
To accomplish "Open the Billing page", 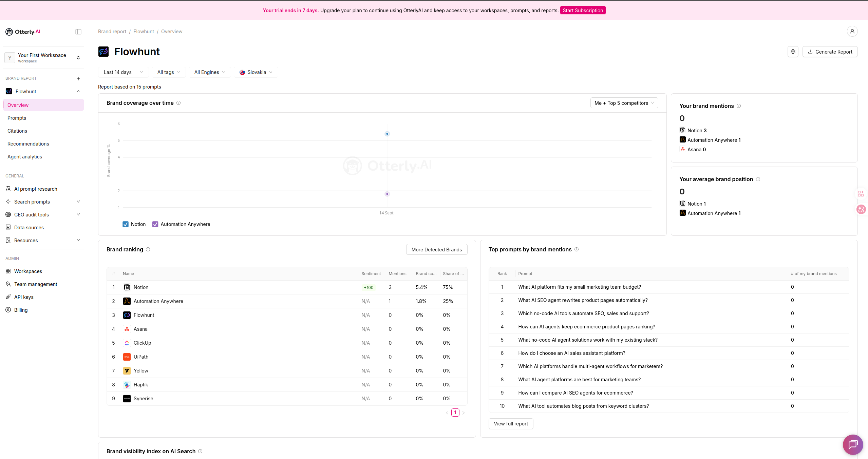I will coord(43,310).
